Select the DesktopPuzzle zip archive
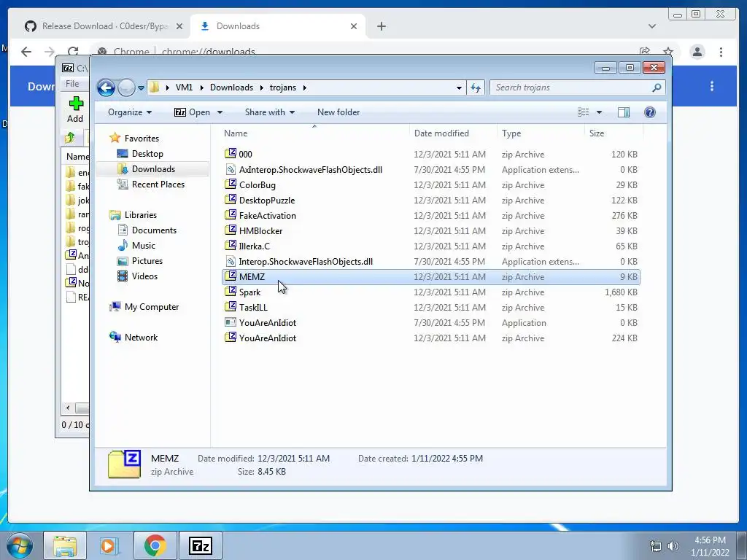 point(431,200)
